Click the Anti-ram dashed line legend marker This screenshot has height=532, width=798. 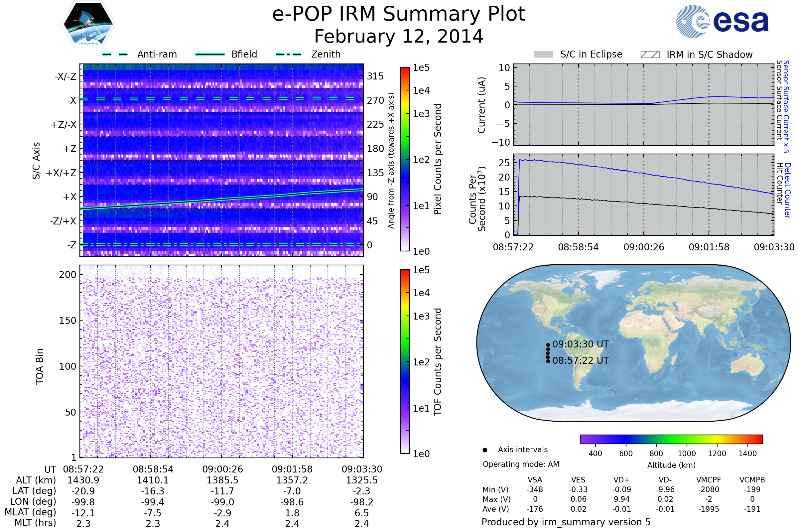click(115, 54)
